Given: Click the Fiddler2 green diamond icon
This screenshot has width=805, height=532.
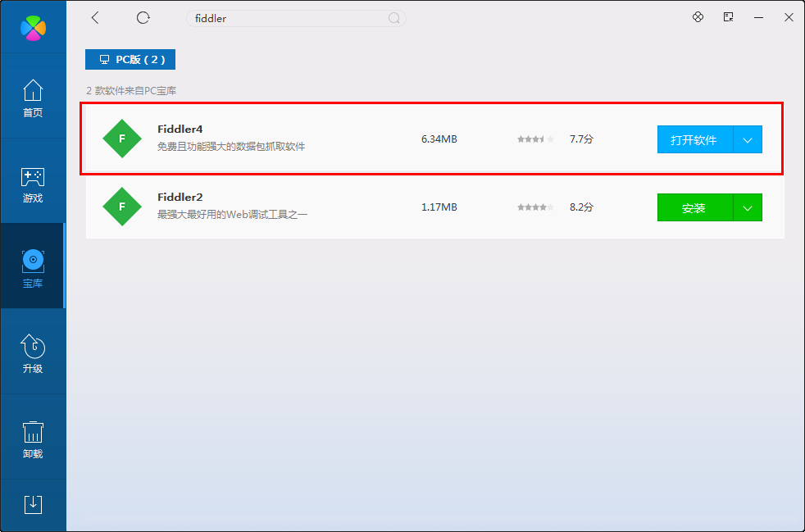Looking at the screenshot, I should click(x=122, y=207).
